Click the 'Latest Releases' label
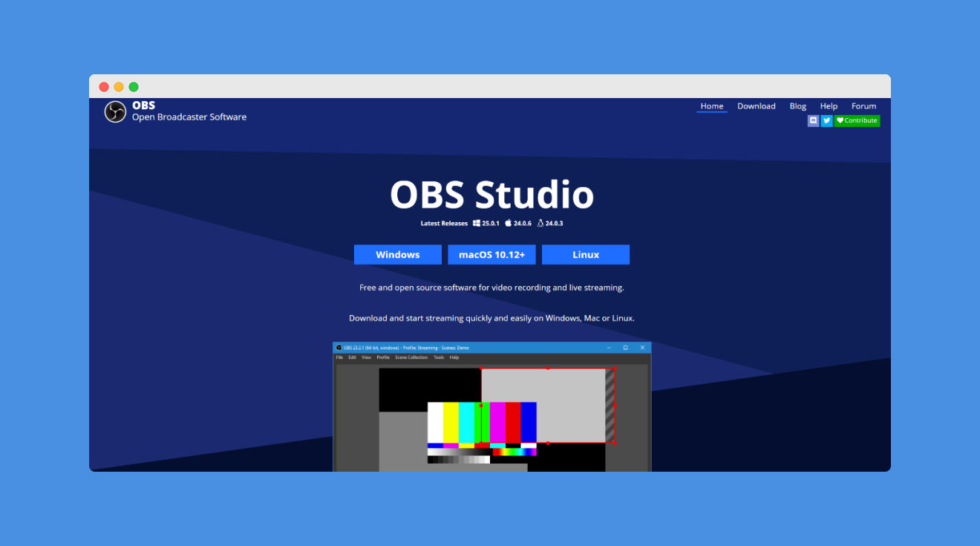This screenshot has width=980, height=546. tap(444, 224)
